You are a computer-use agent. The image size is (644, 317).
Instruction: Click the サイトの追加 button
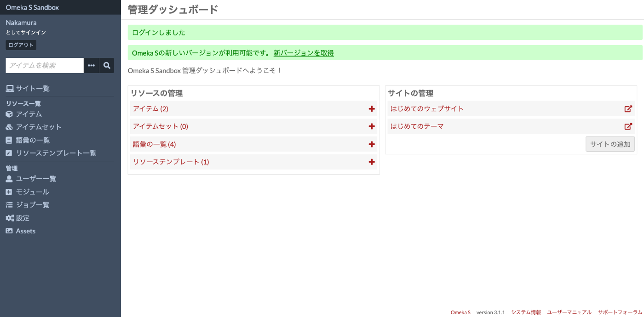click(610, 144)
